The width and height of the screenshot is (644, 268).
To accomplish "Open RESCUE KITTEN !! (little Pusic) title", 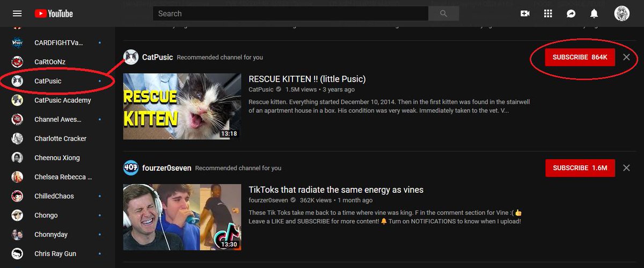I will pos(307,79).
